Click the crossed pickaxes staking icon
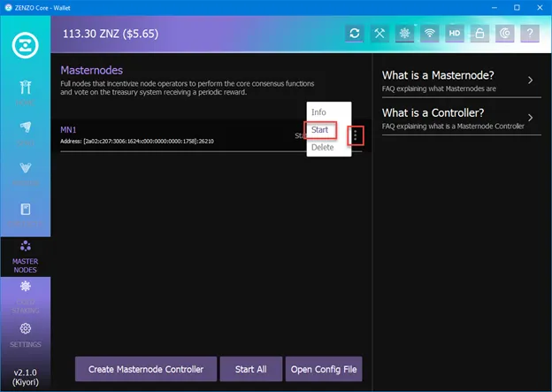This screenshot has width=552, height=392. (x=379, y=34)
